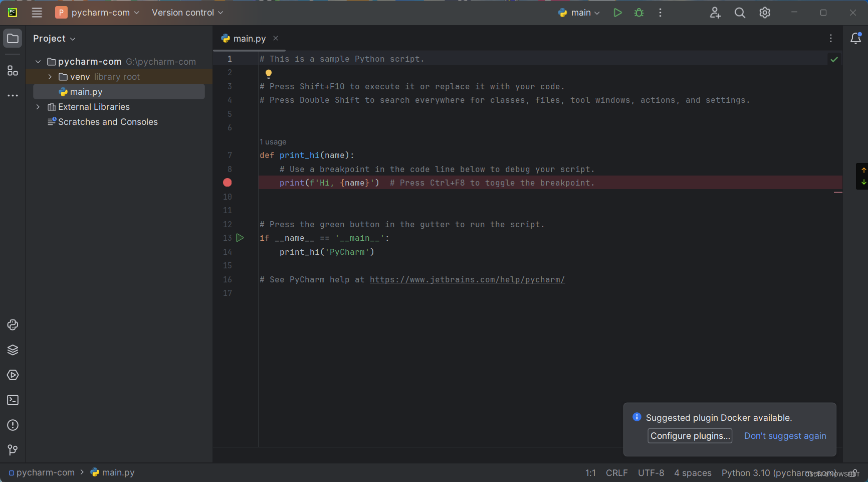
Task: Open Search Everywhere magnifier
Action: pyautogui.click(x=740, y=13)
